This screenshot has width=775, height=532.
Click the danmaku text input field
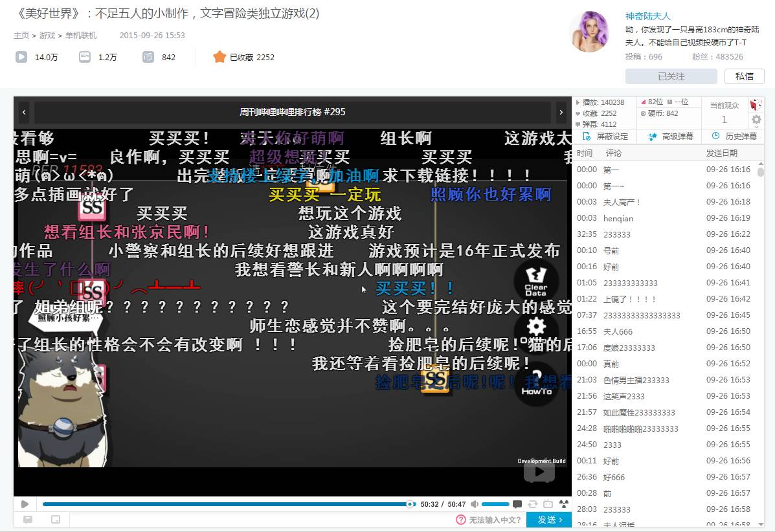[259, 519]
